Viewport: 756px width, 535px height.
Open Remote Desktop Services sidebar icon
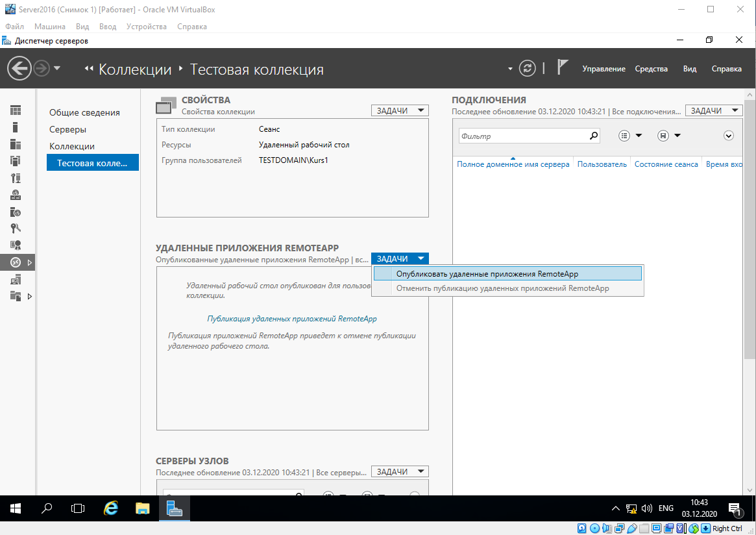click(x=16, y=262)
